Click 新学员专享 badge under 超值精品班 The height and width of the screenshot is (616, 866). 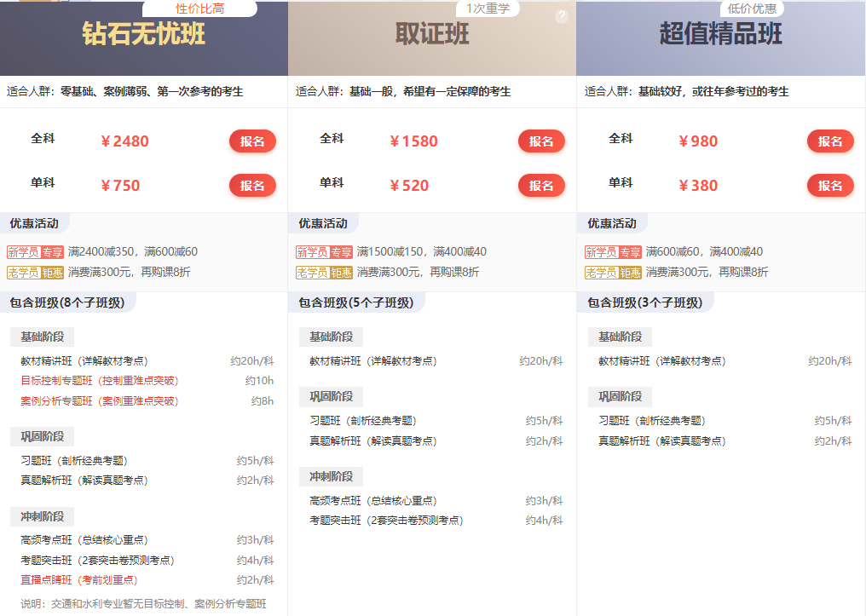(613, 252)
